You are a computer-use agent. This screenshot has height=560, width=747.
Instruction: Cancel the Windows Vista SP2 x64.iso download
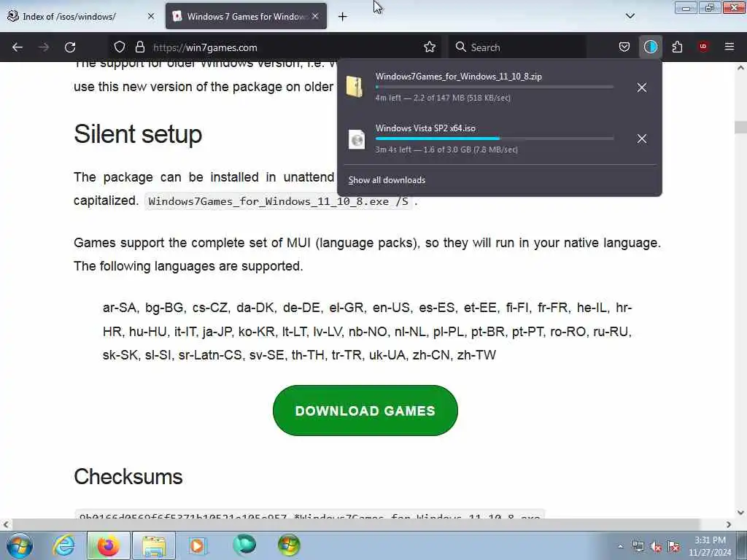(642, 139)
